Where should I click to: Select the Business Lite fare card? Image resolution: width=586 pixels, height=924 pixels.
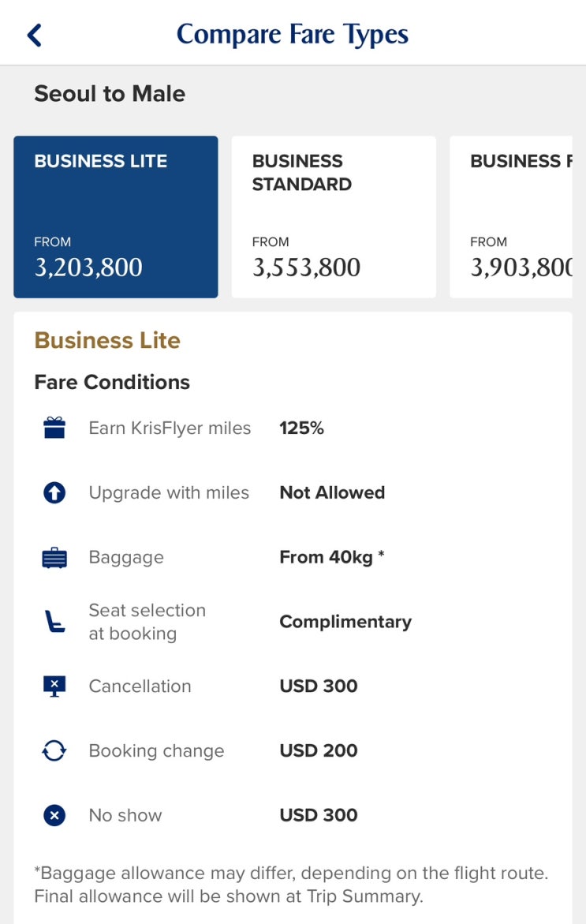point(116,217)
